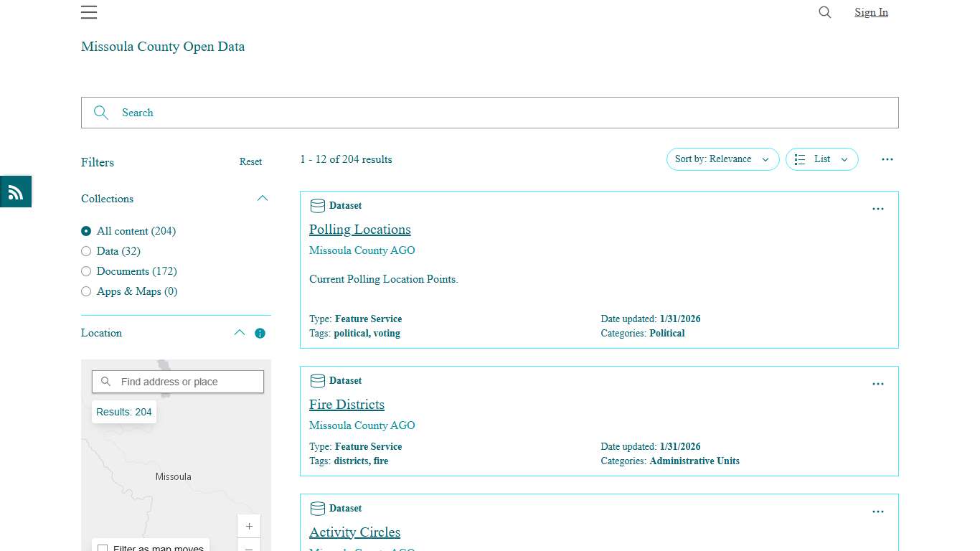The width and height of the screenshot is (980, 551).
Task: Open the Fire Districts dataset page
Action: click(x=347, y=404)
